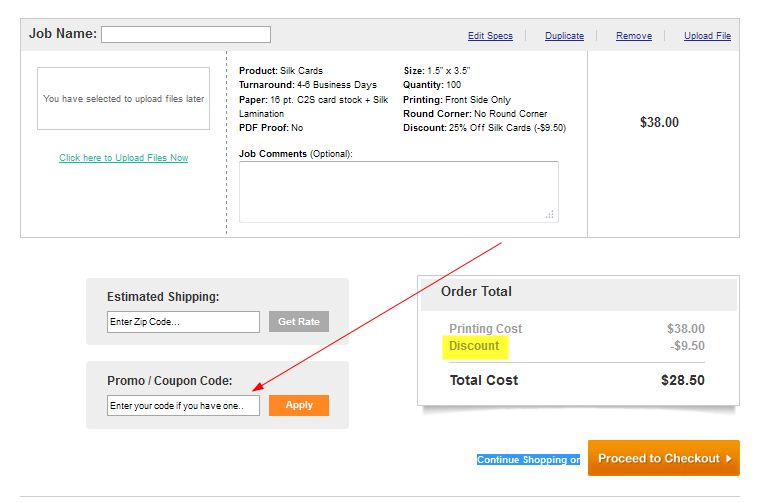
Task: Open the Upload File link
Action: pyautogui.click(x=707, y=36)
